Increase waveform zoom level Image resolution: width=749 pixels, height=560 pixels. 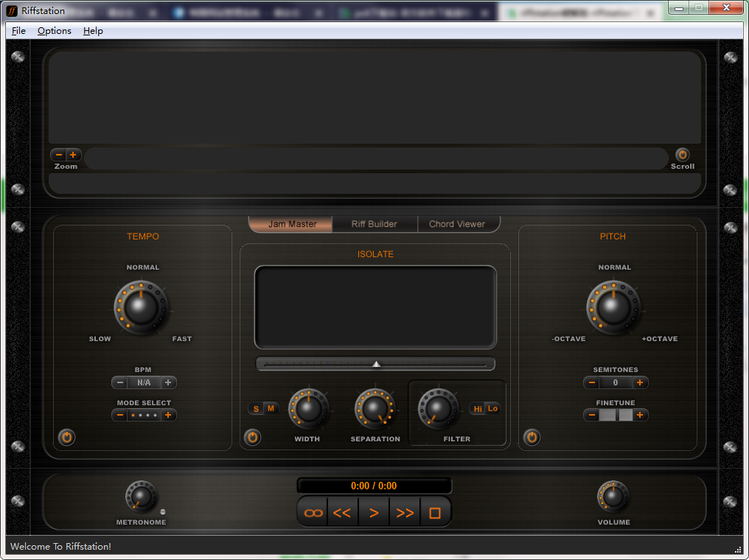(73, 155)
